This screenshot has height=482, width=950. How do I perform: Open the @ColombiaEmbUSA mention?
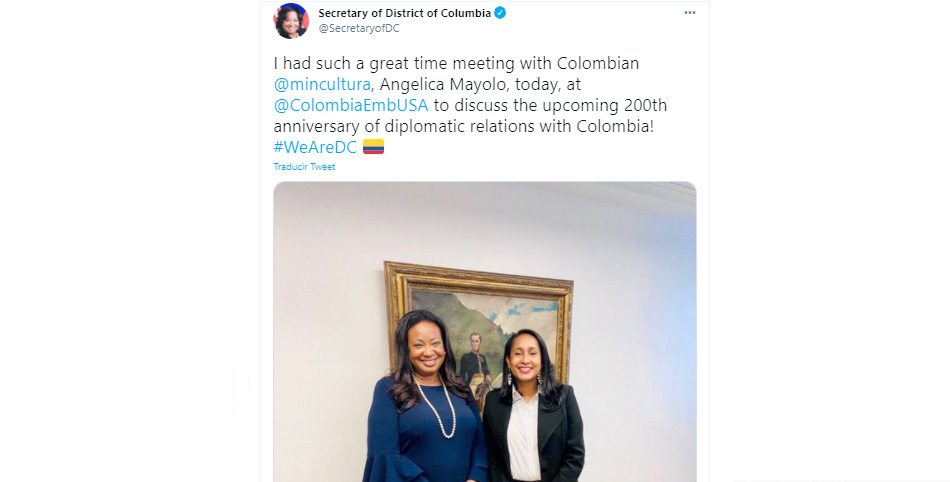pos(351,105)
